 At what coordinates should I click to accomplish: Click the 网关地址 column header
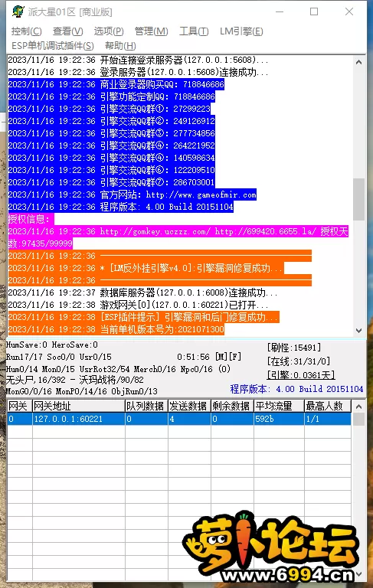tap(78, 406)
